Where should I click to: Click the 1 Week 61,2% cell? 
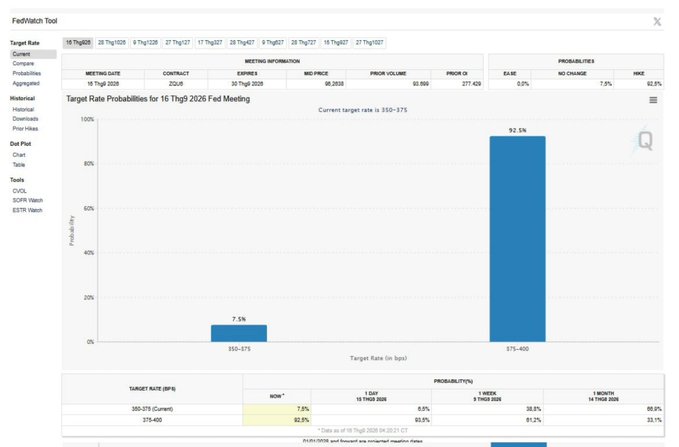pos(487,420)
